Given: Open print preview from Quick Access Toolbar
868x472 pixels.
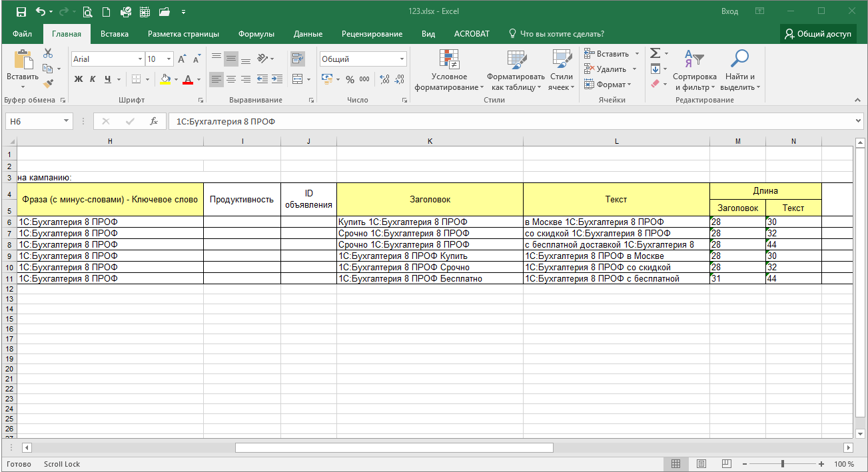Looking at the screenshot, I should 87,11.
